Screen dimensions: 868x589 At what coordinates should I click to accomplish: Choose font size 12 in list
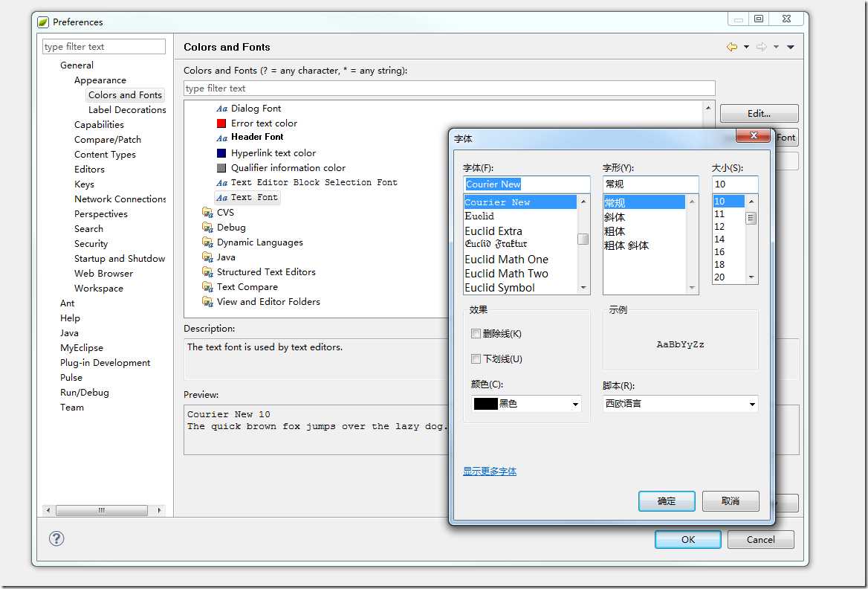(x=719, y=227)
